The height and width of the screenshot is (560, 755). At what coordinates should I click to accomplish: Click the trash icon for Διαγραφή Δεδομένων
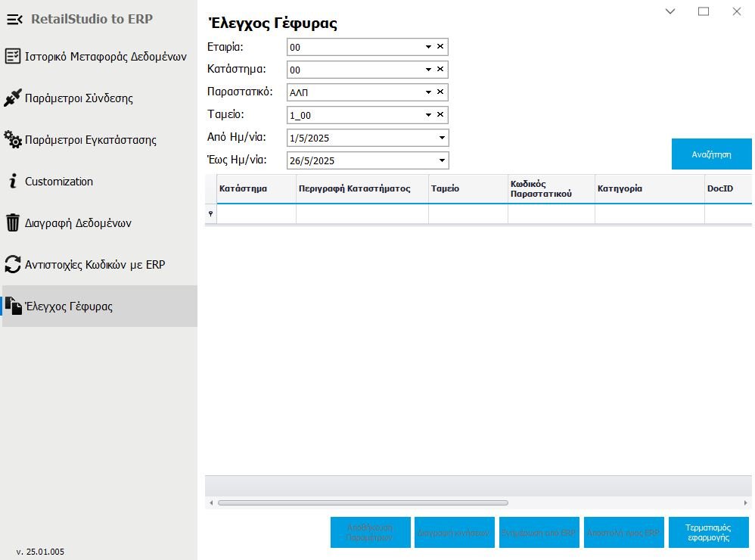pyautogui.click(x=13, y=223)
